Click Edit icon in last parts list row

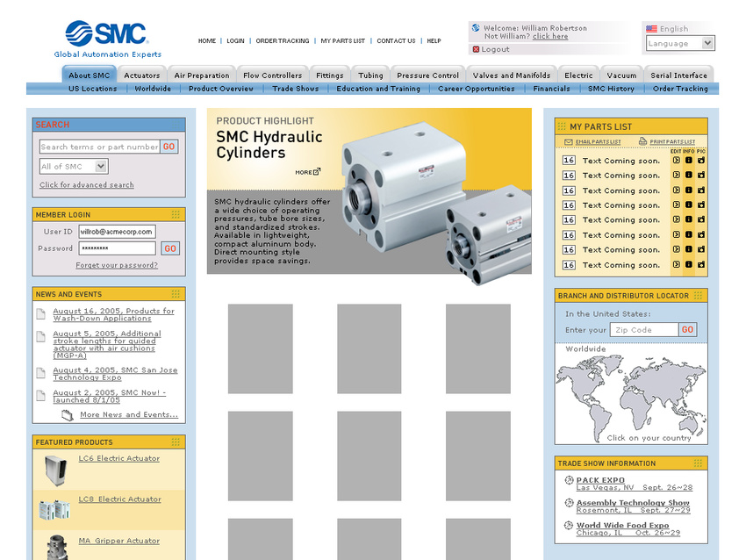[676, 264]
